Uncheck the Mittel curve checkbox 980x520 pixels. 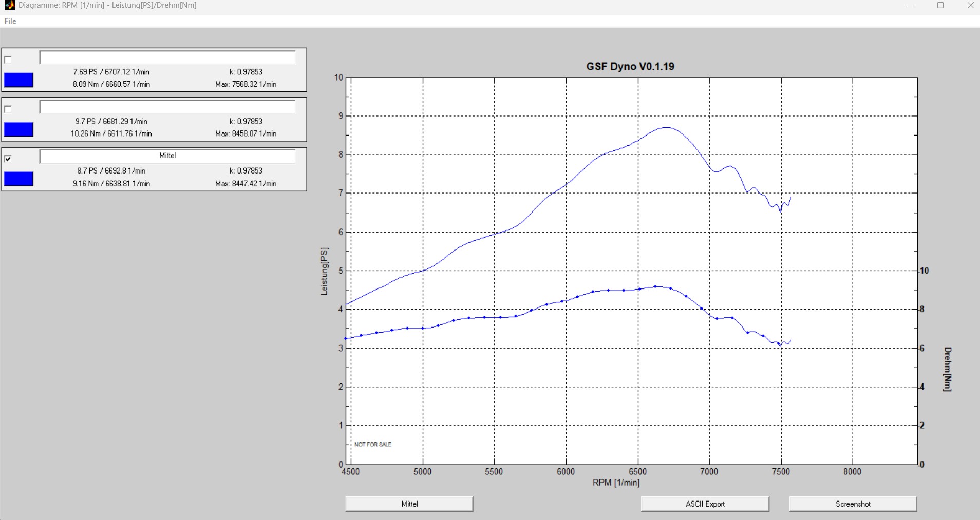click(x=8, y=159)
